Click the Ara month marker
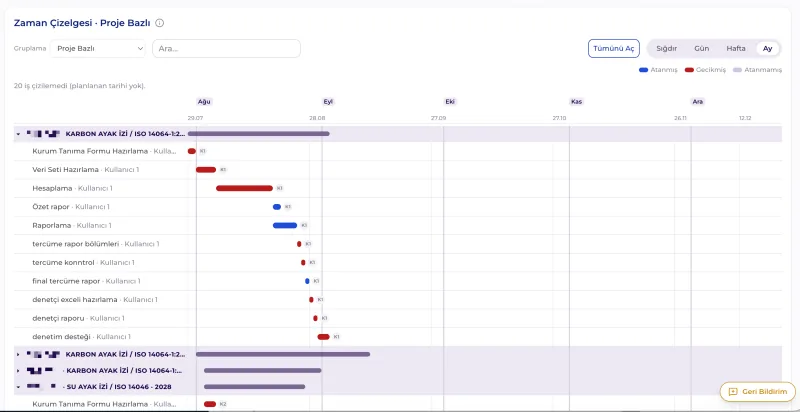800x412 pixels. tap(697, 101)
